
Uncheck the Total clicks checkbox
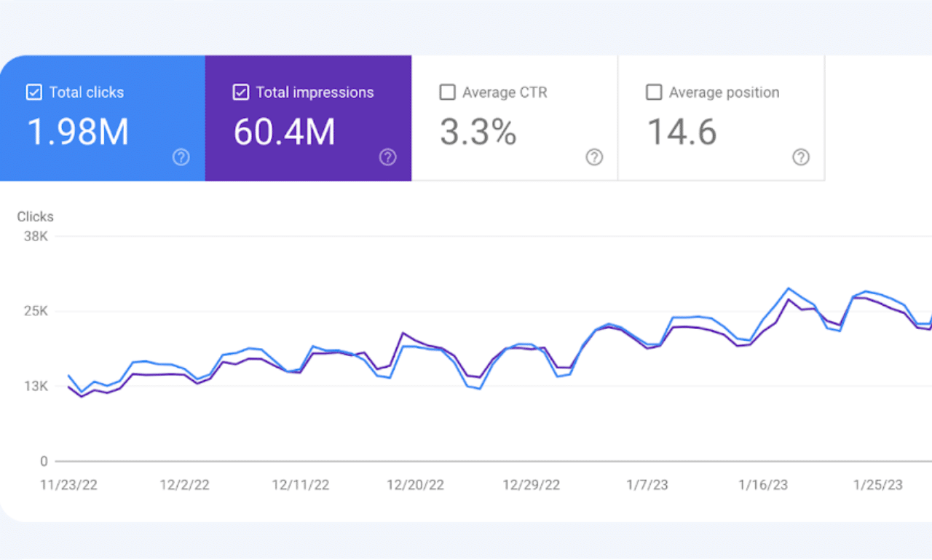point(33,92)
